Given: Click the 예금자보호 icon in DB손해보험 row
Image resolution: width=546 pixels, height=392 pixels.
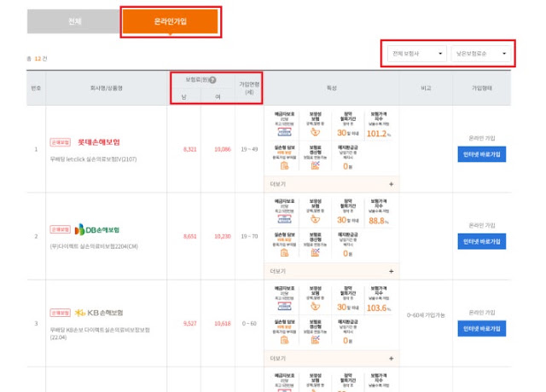Looking at the screenshot, I should 284,219.
